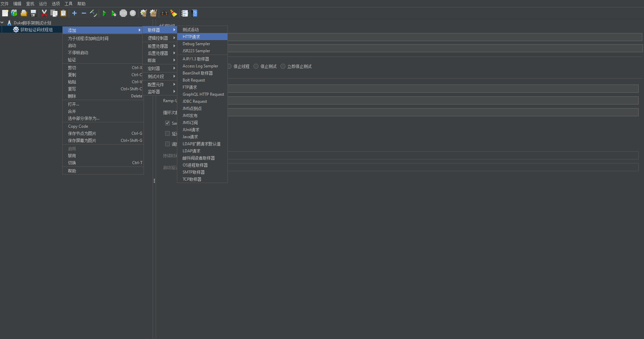Untick the checked checkbox under 循环次数
The width and height of the screenshot is (644, 339).
point(167,123)
